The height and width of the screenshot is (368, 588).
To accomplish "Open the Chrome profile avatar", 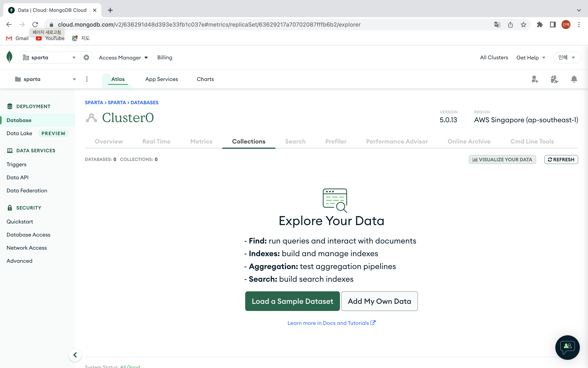I will point(566,24).
